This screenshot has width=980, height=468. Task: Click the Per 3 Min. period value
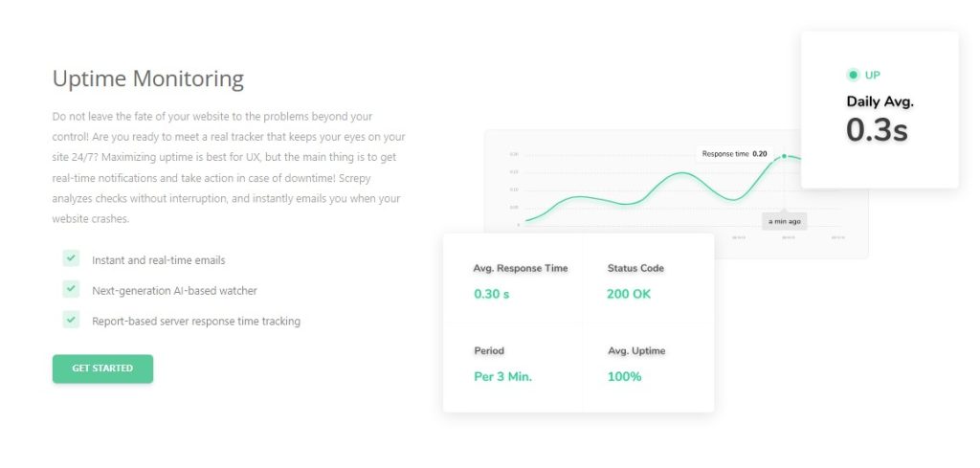coord(502,376)
